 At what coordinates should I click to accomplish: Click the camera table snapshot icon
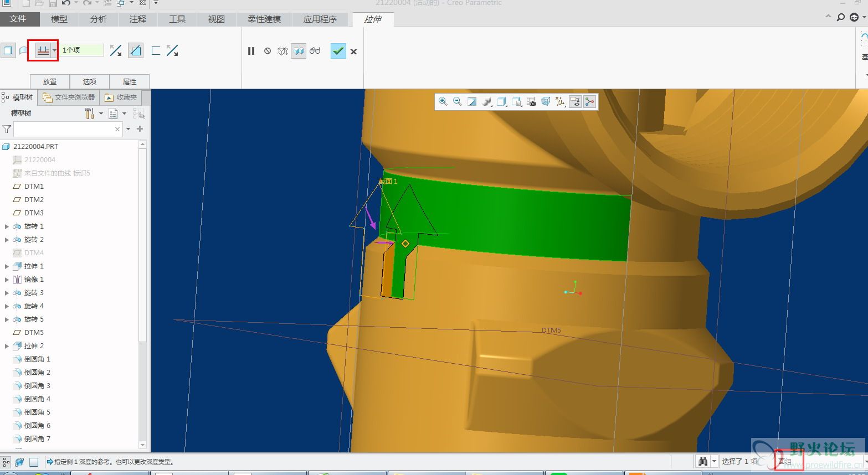tap(531, 101)
